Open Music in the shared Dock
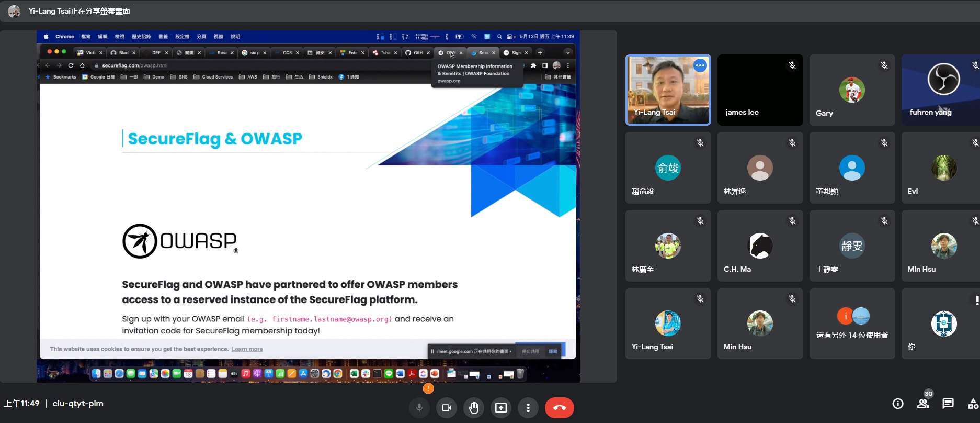 pyautogui.click(x=246, y=373)
